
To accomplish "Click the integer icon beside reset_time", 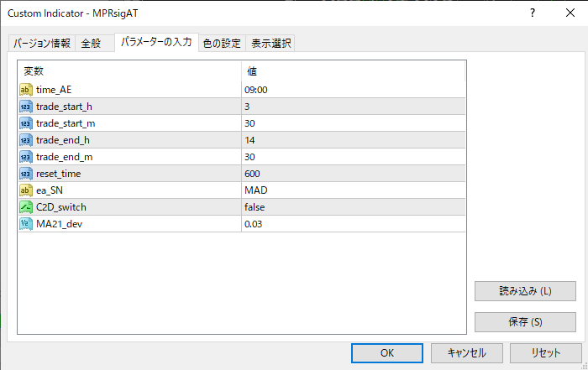I will 25,174.
